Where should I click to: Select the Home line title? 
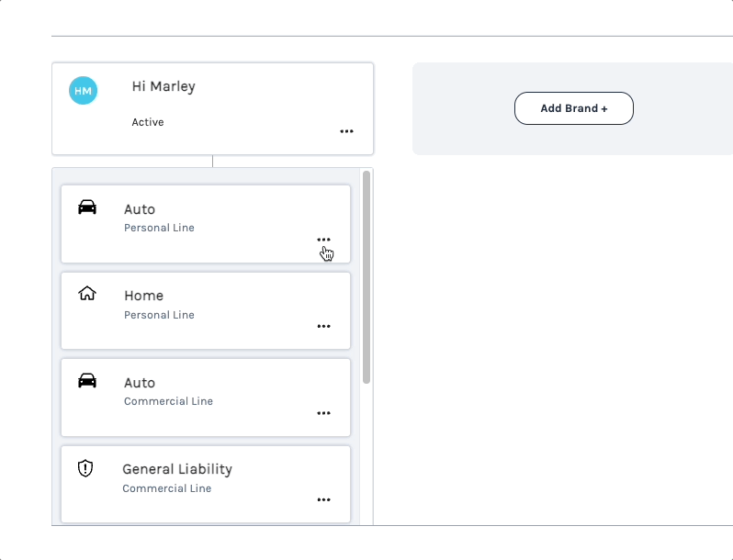[143, 296]
